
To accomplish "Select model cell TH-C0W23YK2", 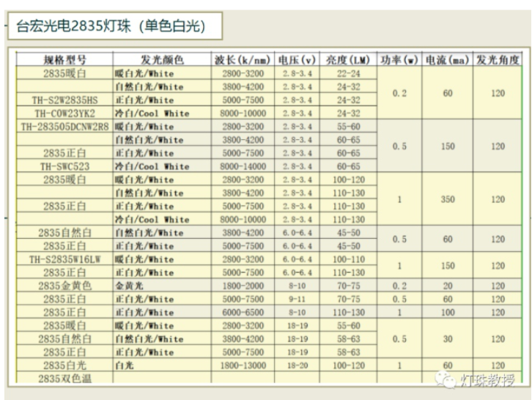I will [x=64, y=114].
